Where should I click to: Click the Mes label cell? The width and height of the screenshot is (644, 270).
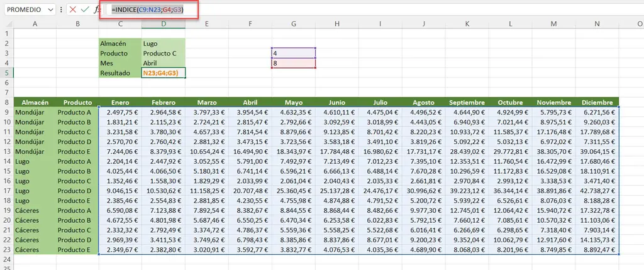(x=120, y=64)
